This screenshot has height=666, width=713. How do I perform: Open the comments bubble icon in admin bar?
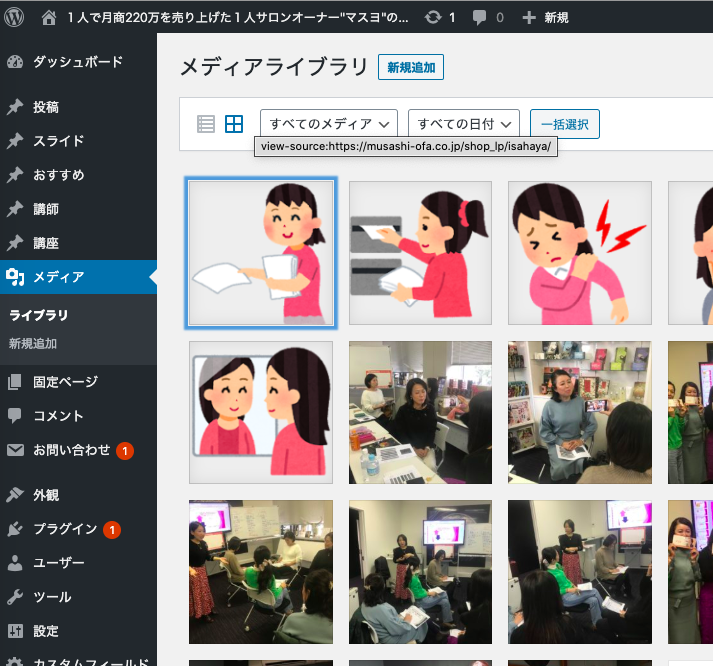tap(479, 18)
